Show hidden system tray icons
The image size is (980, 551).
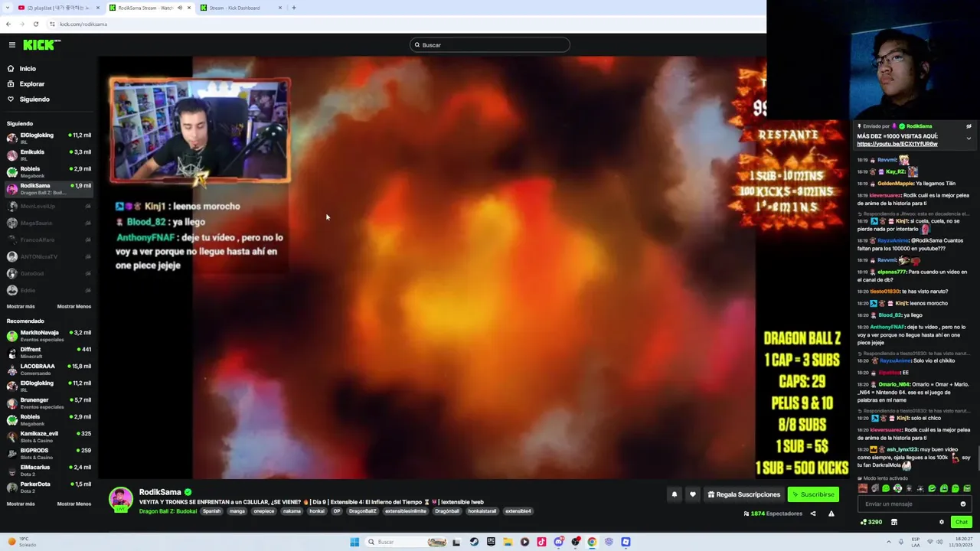tap(890, 542)
